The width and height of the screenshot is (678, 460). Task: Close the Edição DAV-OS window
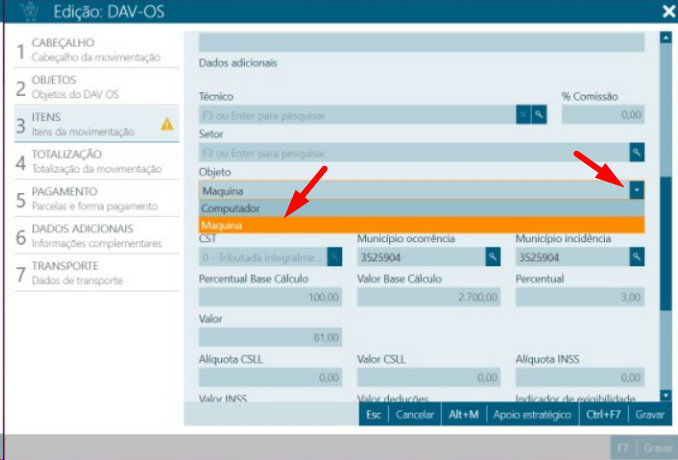(667, 12)
